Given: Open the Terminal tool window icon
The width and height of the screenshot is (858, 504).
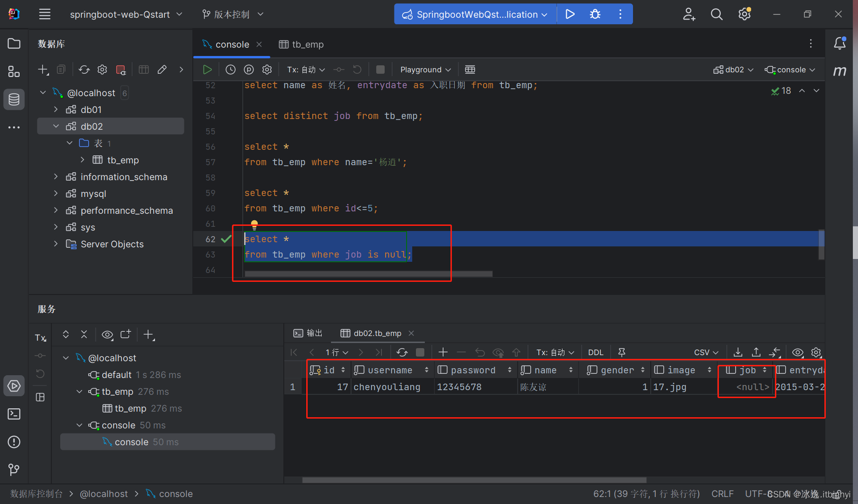Looking at the screenshot, I should pyautogui.click(x=14, y=414).
